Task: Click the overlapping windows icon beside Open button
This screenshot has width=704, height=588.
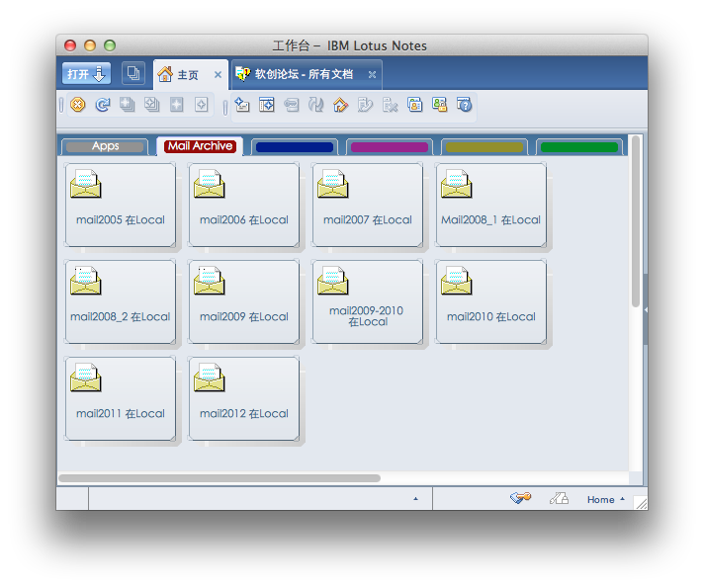Action: point(132,74)
